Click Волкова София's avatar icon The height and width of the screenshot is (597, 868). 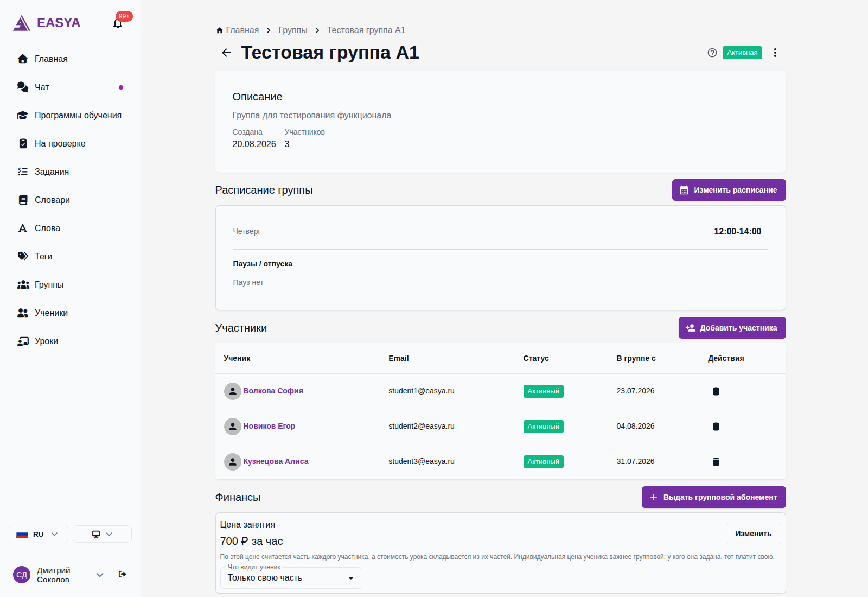click(233, 391)
